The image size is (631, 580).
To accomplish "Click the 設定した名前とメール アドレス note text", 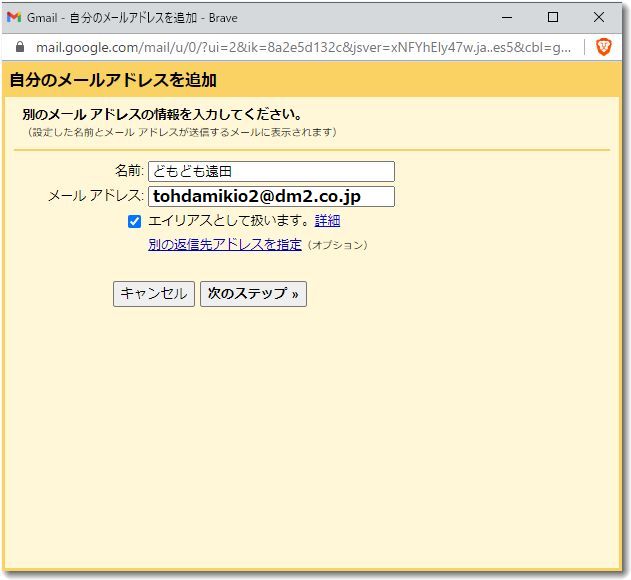I will (181, 132).
